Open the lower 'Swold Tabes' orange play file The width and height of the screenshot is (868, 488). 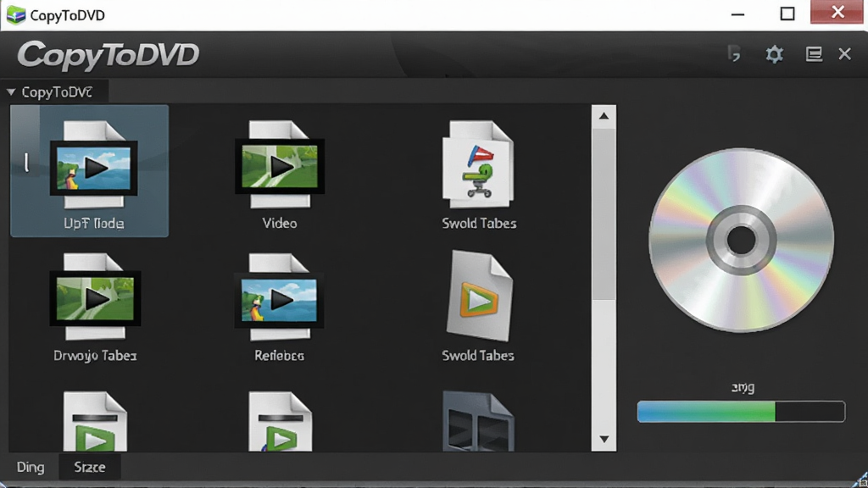(x=480, y=296)
